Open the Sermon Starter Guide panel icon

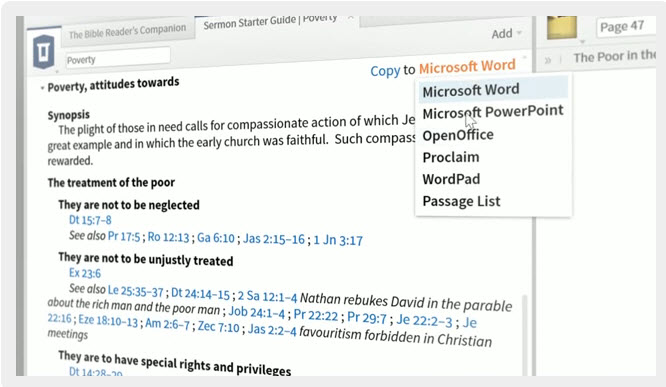44,52
